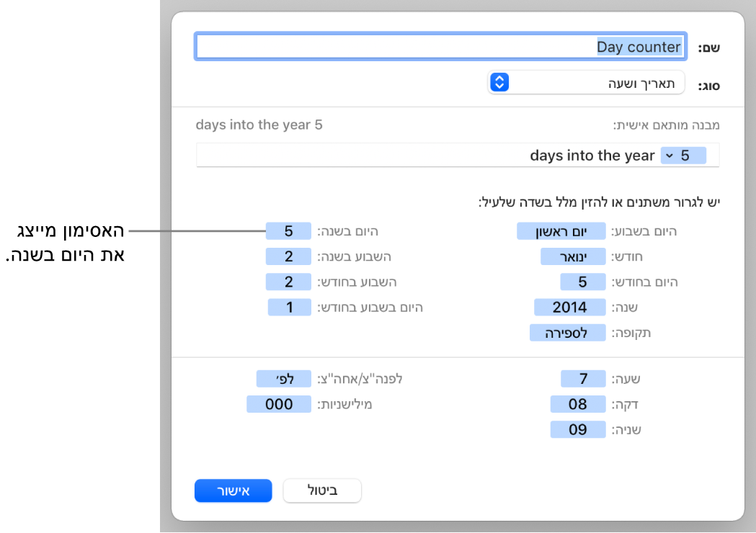Select the day of week in month token 1
Screen dimensions: 756x533
[290, 308]
